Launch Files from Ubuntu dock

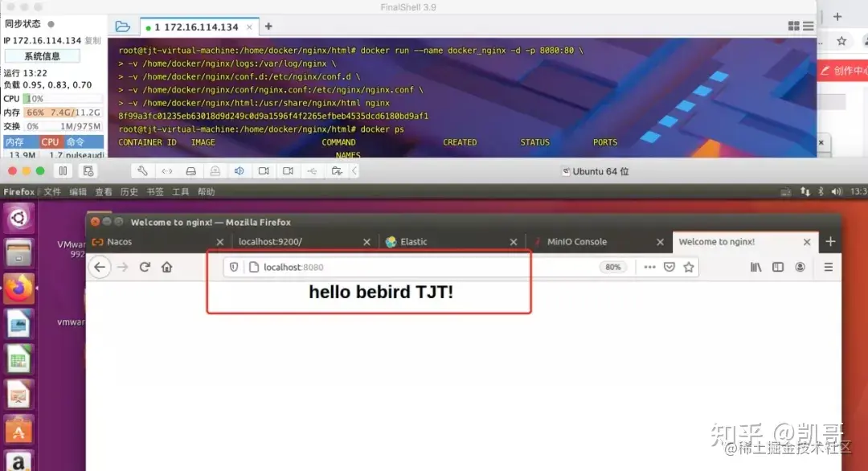coord(18,252)
